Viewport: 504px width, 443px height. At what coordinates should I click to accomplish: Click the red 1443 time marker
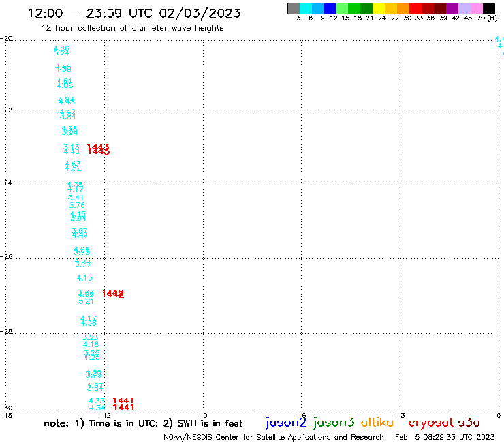pos(98,149)
